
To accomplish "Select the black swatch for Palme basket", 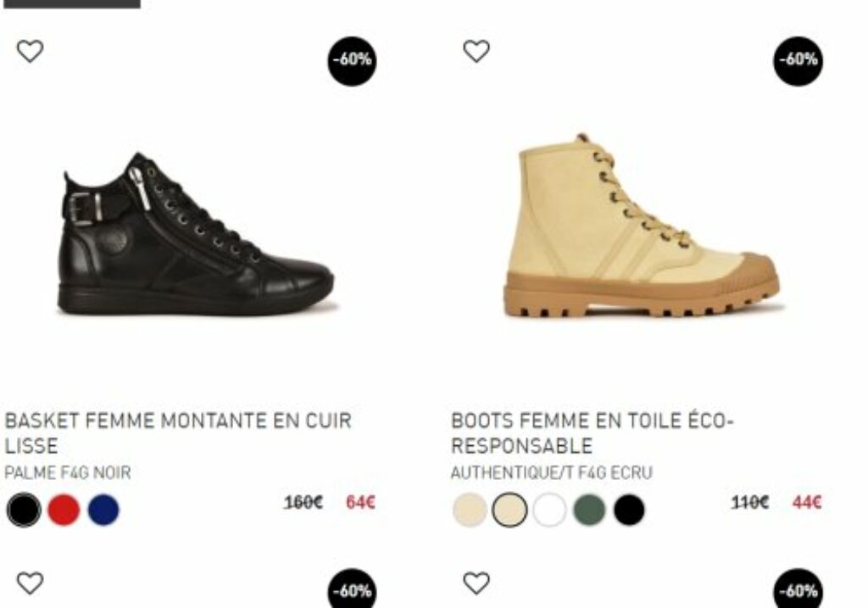I will pyautogui.click(x=24, y=510).
